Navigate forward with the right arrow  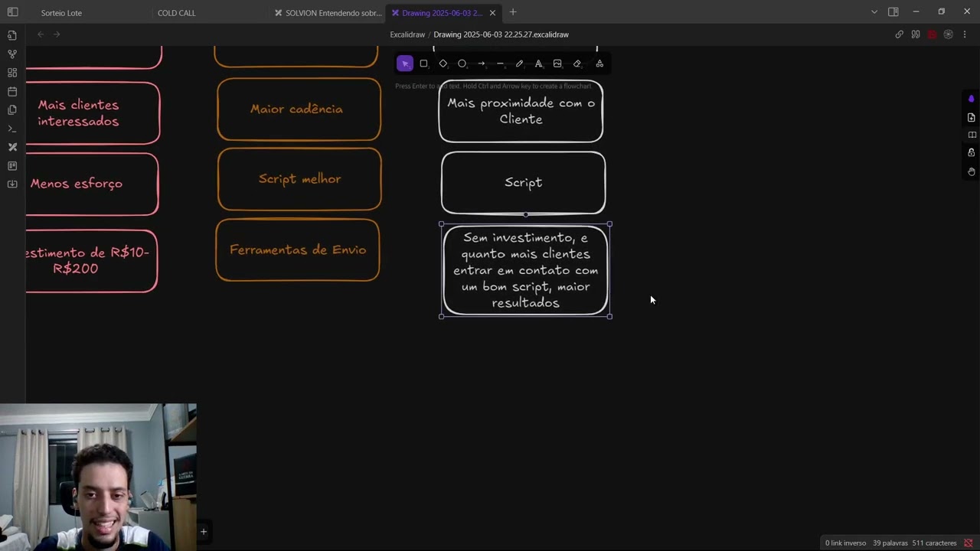[x=57, y=34]
